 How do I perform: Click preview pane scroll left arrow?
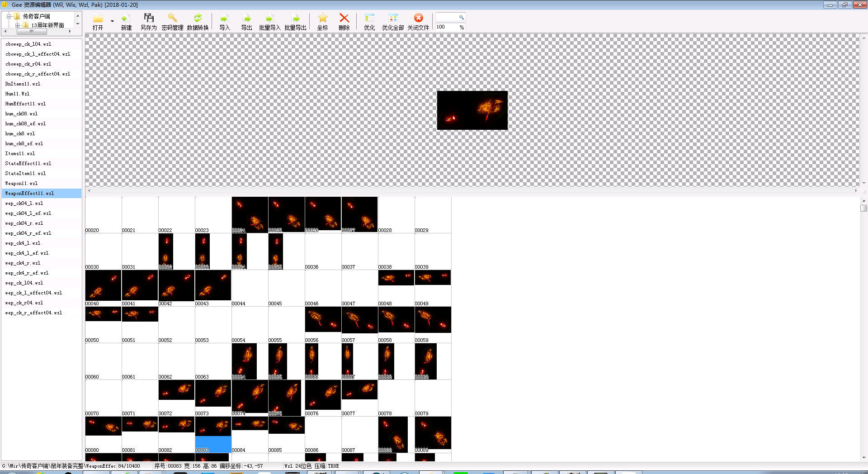point(89,190)
